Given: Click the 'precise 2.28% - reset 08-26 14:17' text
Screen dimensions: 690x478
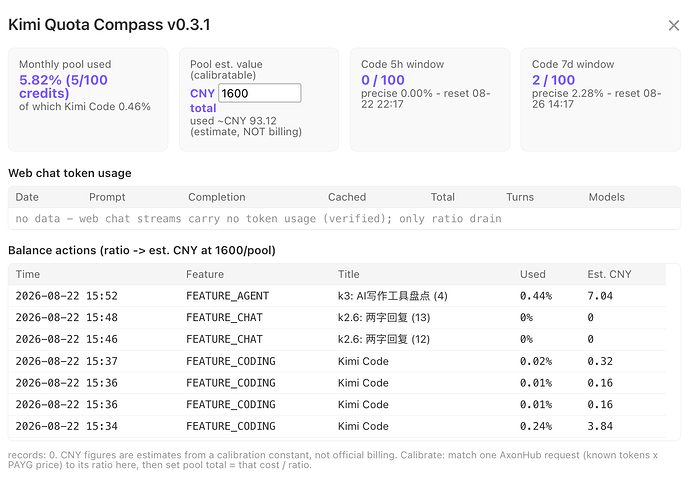Looking at the screenshot, I should pos(596,99).
